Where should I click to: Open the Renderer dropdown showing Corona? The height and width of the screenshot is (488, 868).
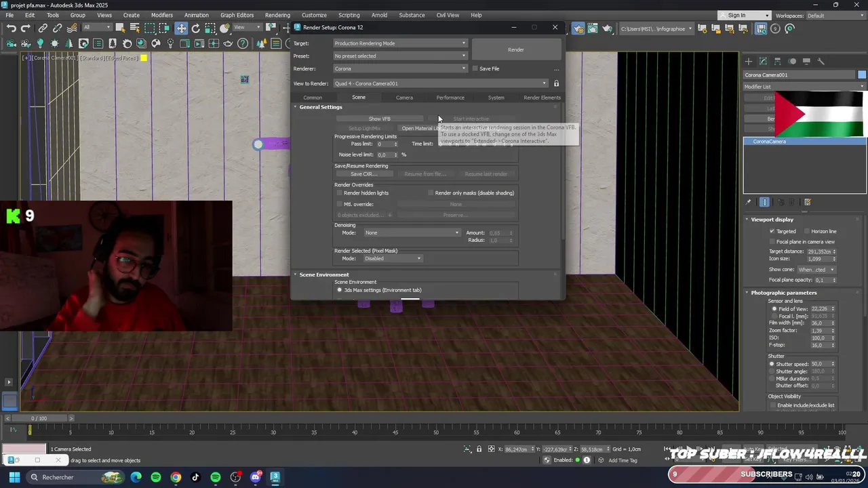(400, 68)
